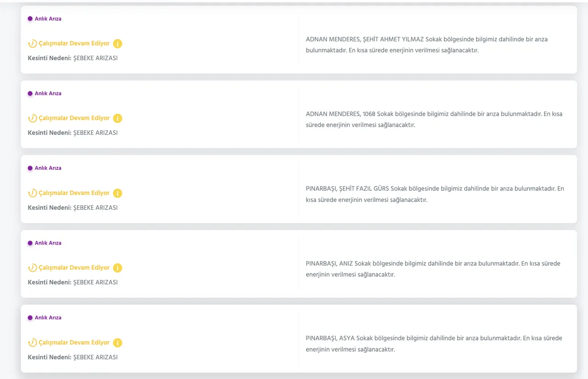Click clock status icon in 1068 Sokak card
588x379 pixels.
pyautogui.click(x=32, y=118)
